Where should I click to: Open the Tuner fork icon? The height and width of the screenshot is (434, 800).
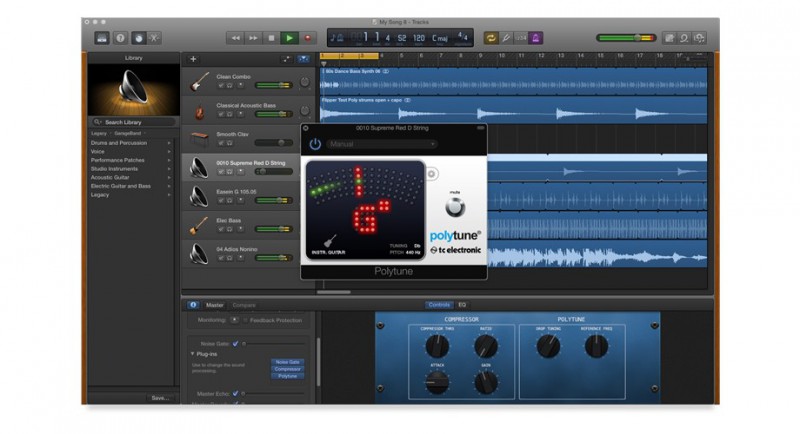click(506, 38)
